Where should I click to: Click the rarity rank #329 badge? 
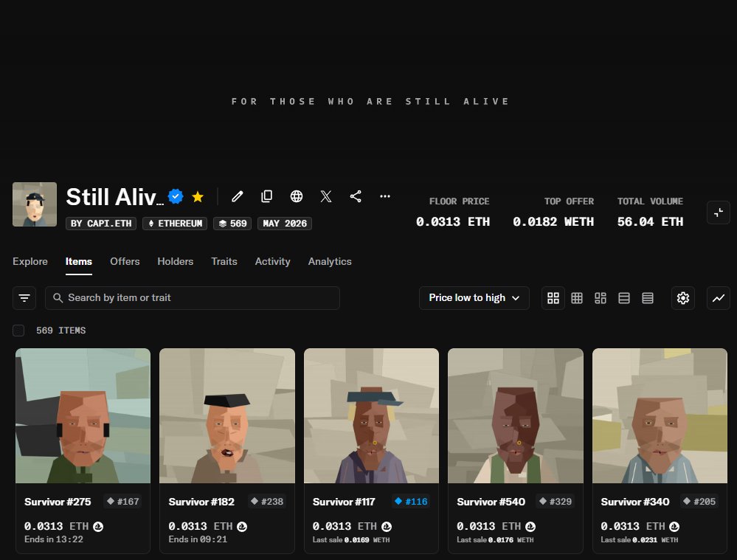[x=556, y=502]
